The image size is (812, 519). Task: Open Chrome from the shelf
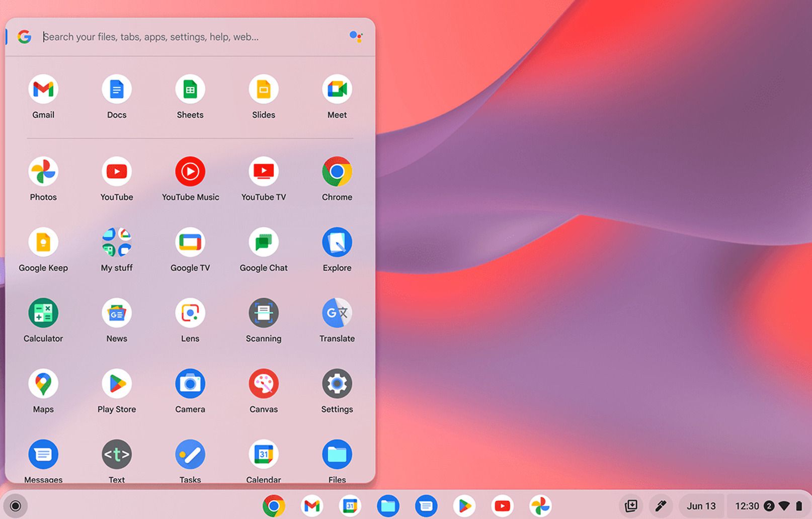tap(274, 505)
